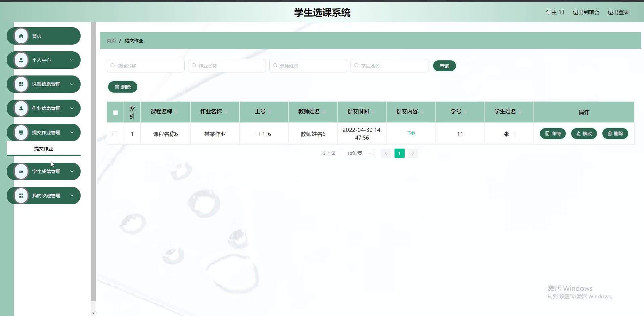
Task: Click the 课程名称6 table cell
Action: 166,134
